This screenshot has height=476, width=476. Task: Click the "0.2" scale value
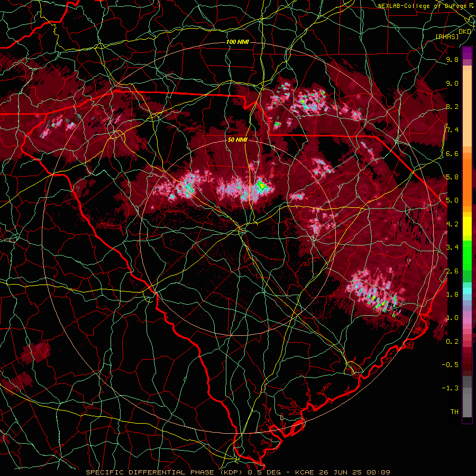[x=452, y=341]
